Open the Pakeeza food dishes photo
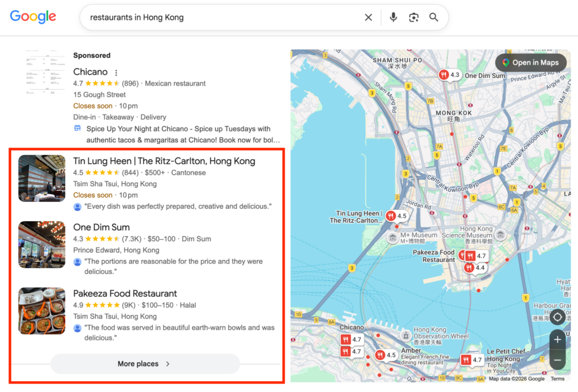 (x=42, y=311)
